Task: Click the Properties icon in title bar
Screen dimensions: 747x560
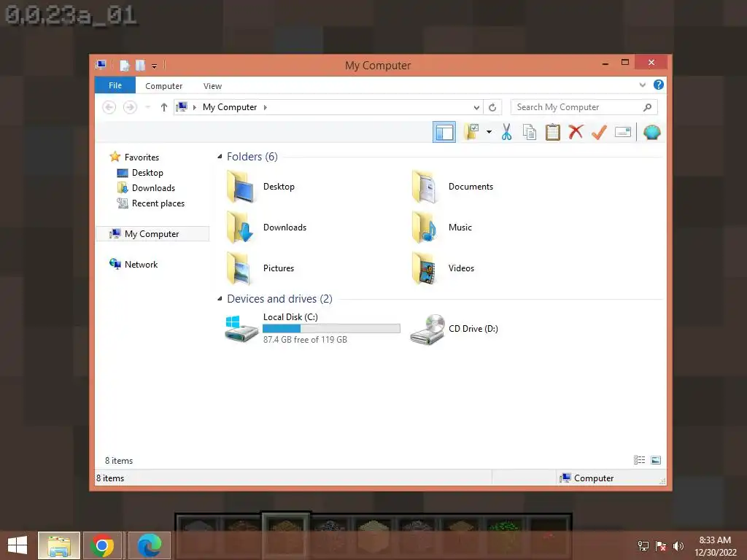Action: [x=124, y=65]
